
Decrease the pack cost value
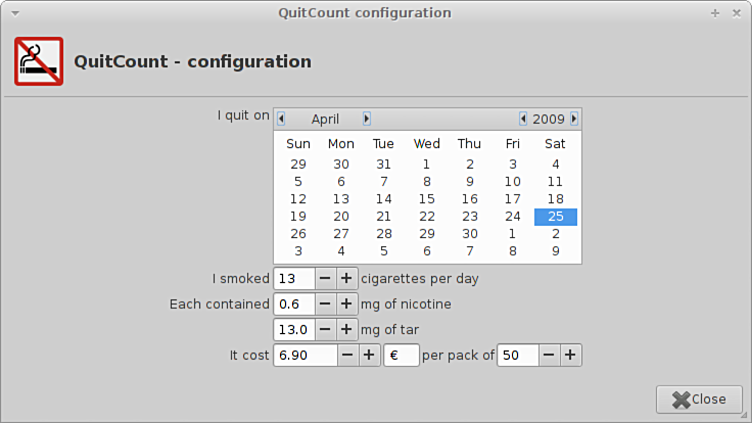(347, 355)
